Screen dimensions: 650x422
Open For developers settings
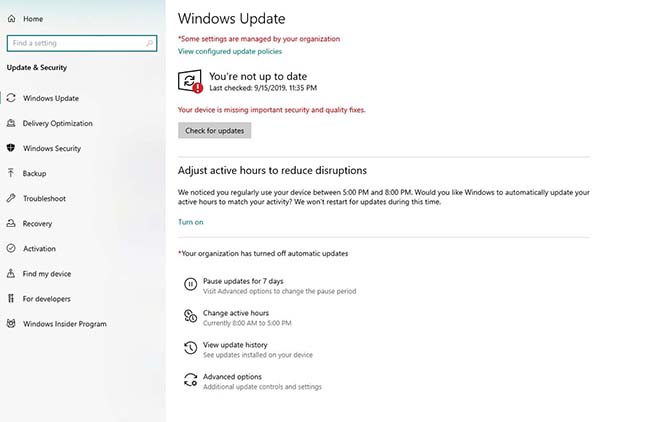(x=46, y=299)
